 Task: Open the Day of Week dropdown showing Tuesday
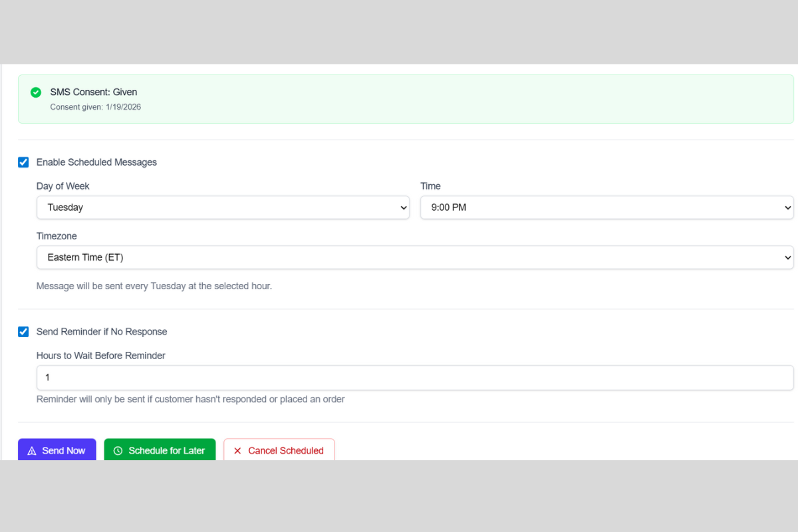pos(223,207)
